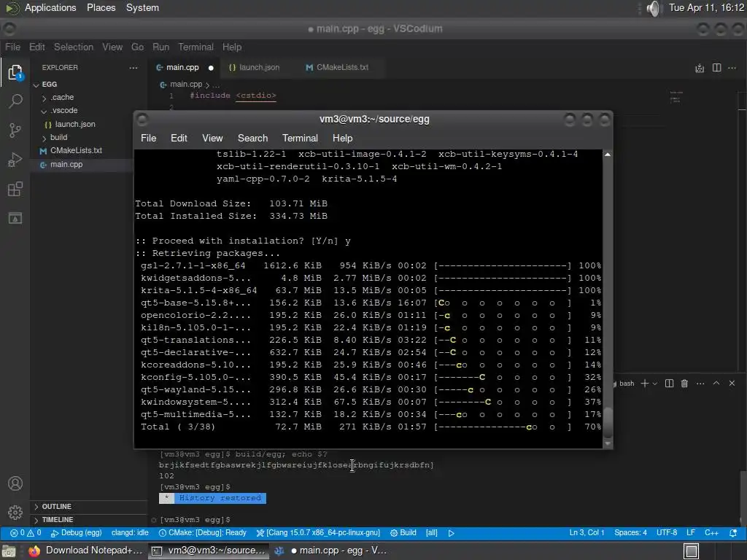
Task: Click Clang 15.0.7 kit selector
Action: [318, 533]
